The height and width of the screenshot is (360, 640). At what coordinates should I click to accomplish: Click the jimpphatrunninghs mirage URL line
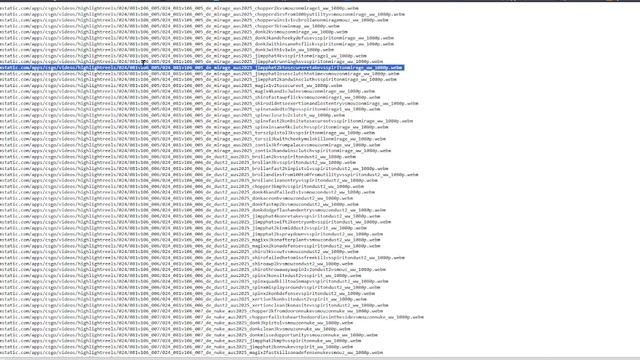tap(191, 62)
